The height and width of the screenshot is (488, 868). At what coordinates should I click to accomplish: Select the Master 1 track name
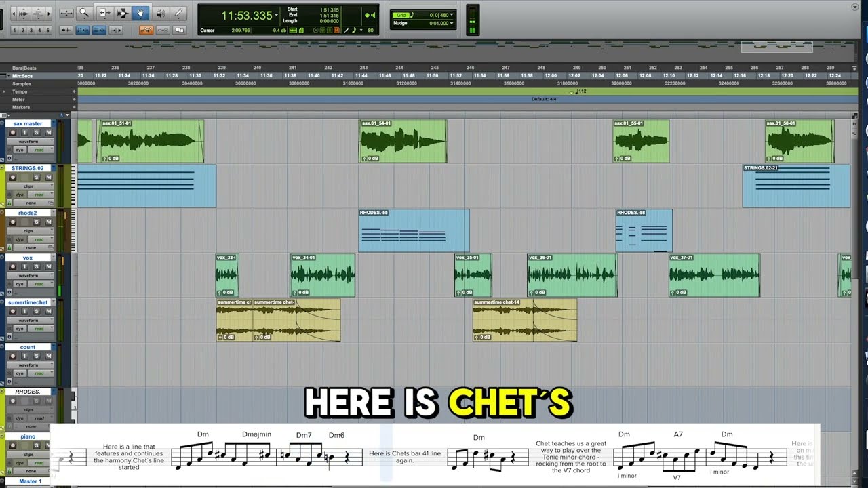(30, 481)
